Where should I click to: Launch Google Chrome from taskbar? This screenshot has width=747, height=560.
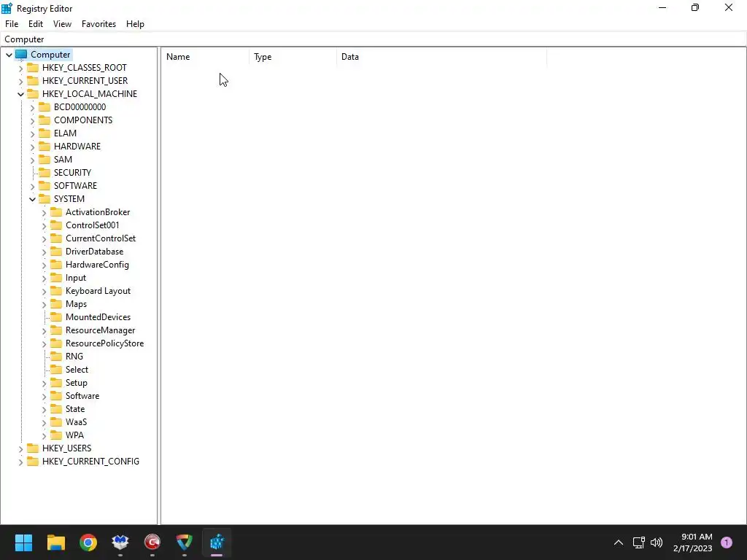click(88, 542)
